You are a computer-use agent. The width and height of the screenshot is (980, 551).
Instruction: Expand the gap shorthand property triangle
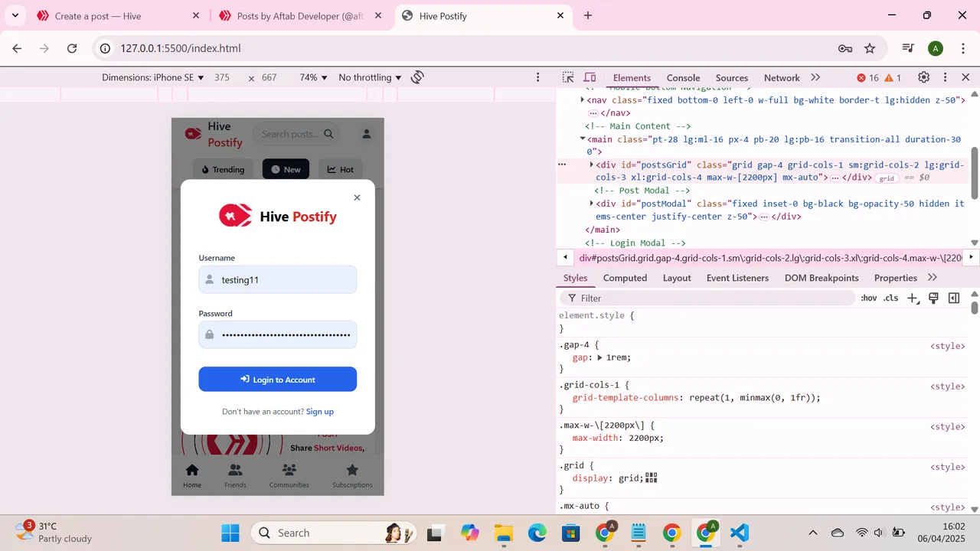(599, 357)
